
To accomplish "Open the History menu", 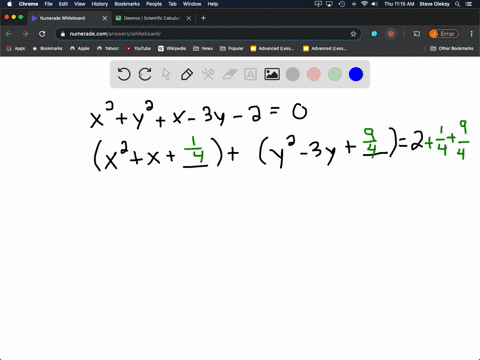I will point(100,4).
